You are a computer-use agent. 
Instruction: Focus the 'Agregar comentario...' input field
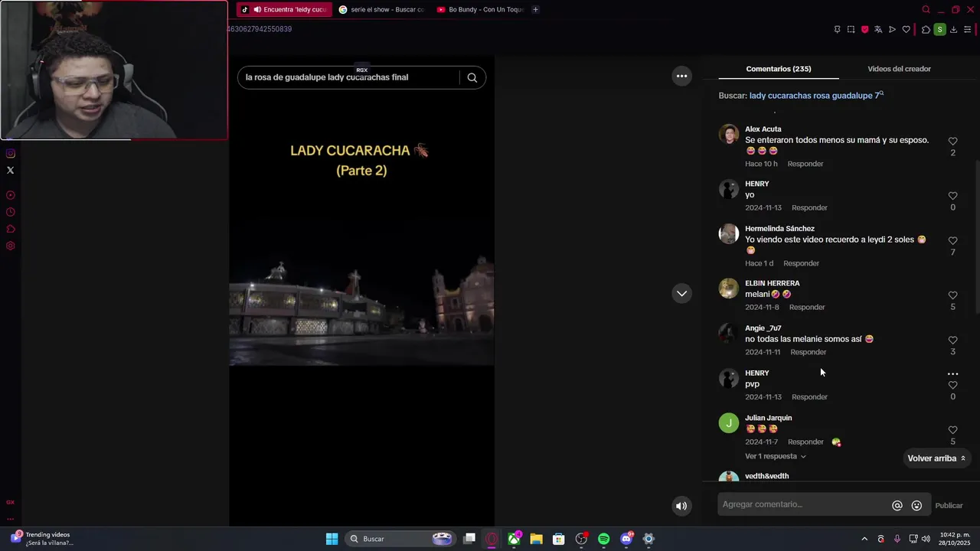[x=802, y=505]
